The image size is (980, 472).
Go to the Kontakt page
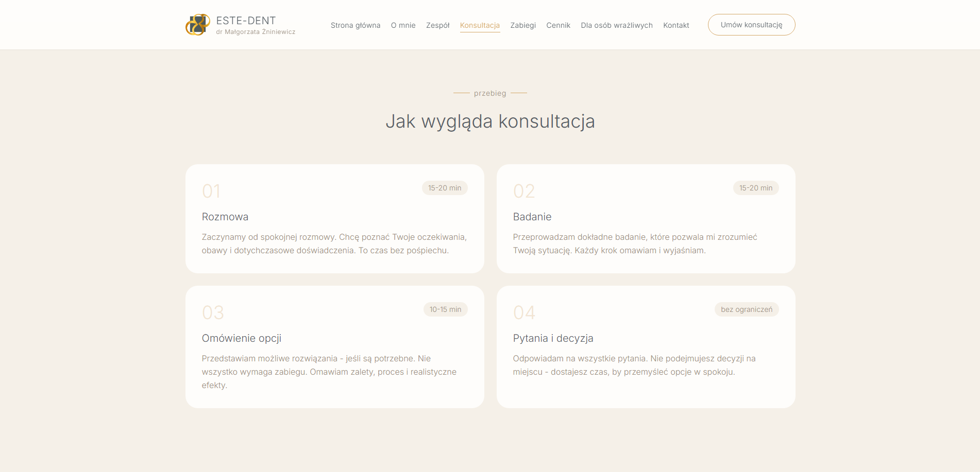676,25
